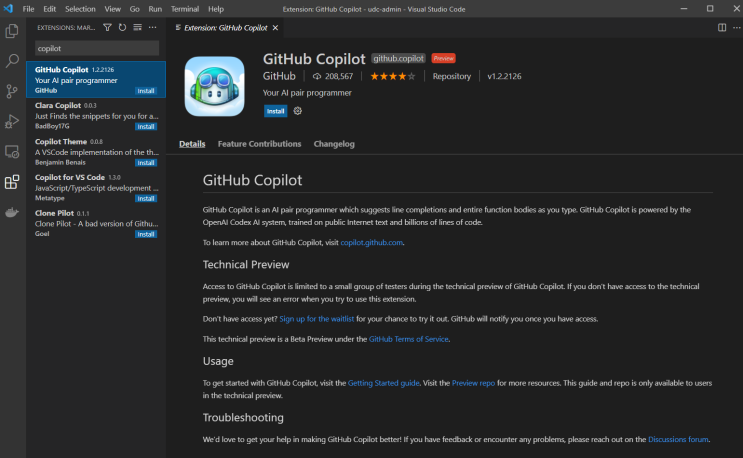The height and width of the screenshot is (458, 743).
Task: Open the Edit menu
Action: [49, 9]
